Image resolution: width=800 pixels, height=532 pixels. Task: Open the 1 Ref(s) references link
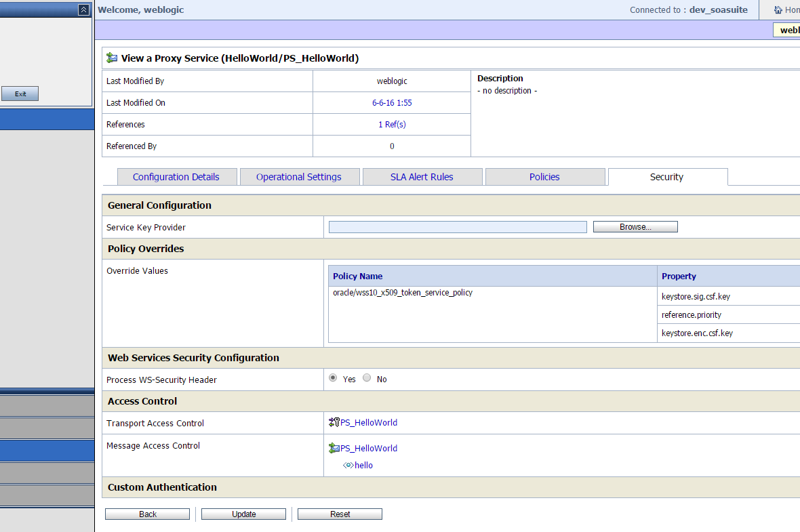391,124
